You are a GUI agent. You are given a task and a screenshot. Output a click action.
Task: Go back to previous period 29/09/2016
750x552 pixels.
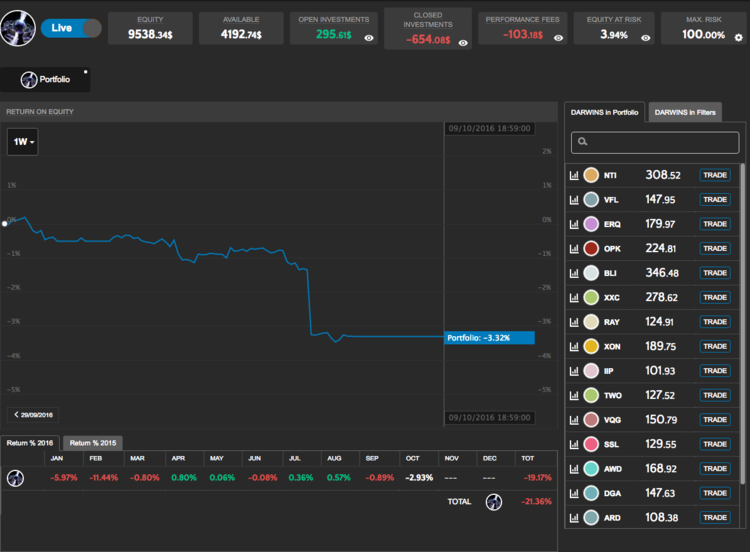35,414
